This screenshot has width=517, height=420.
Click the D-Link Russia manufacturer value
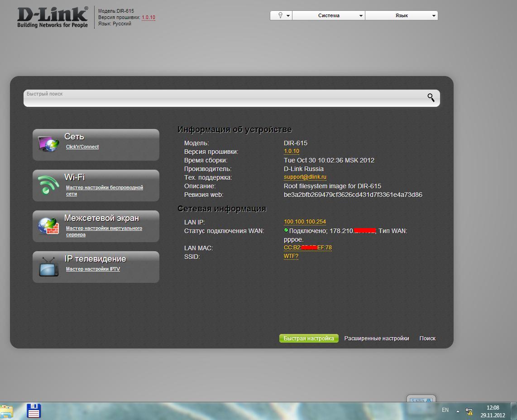(x=304, y=169)
